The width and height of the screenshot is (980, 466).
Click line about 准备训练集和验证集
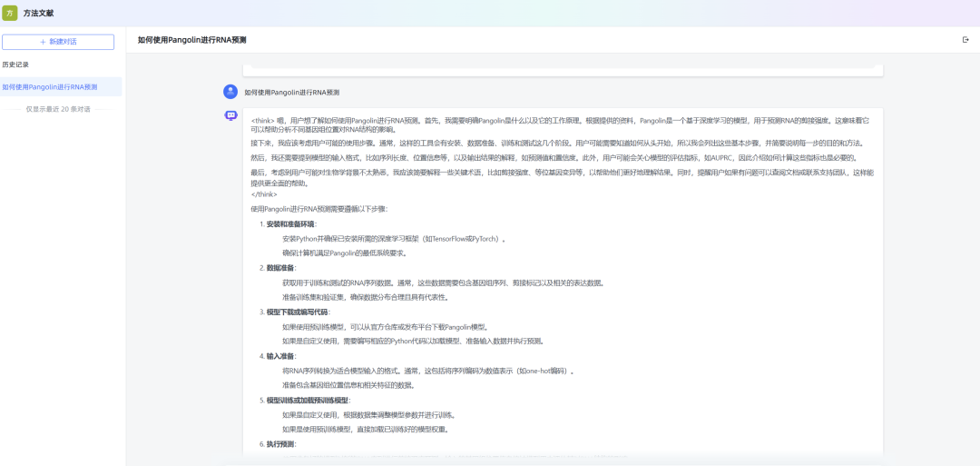tap(366, 298)
